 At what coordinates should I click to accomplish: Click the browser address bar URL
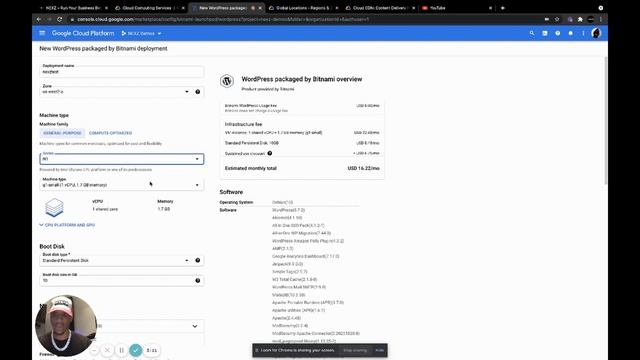coord(223,19)
